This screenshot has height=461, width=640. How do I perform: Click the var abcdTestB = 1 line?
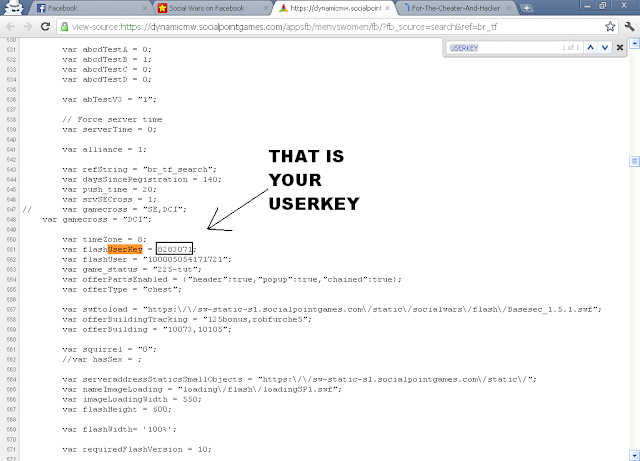tap(107, 59)
